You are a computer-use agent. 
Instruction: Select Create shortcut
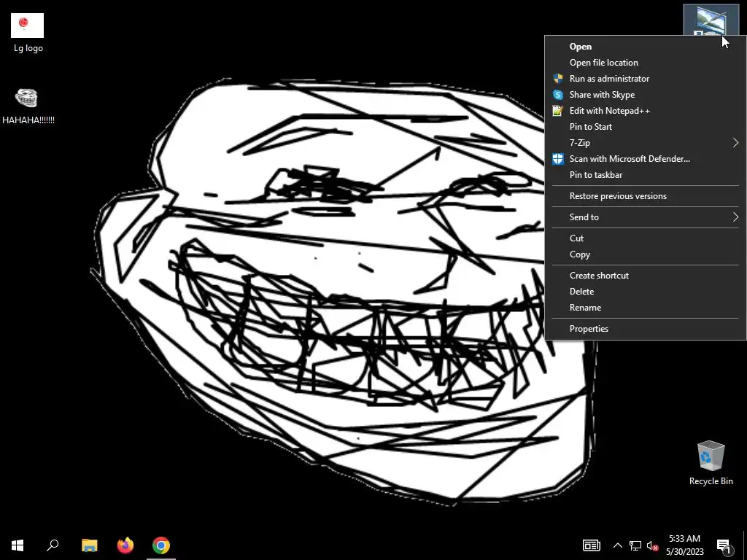click(x=645, y=275)
